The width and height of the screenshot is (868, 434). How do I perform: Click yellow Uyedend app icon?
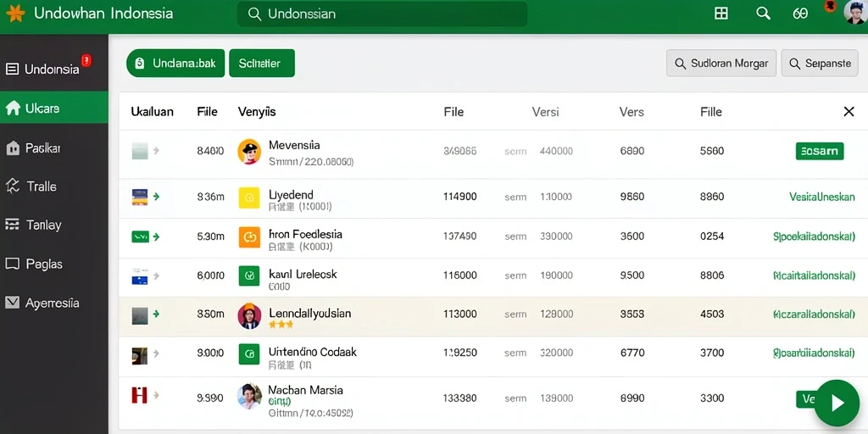(249, 197)
